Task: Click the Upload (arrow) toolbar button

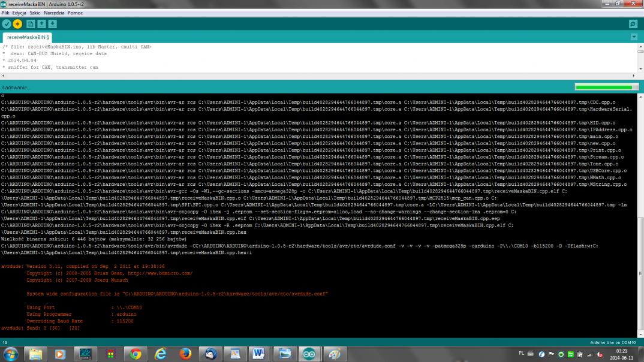Action: pyautogui.click(x=17, y=24)
